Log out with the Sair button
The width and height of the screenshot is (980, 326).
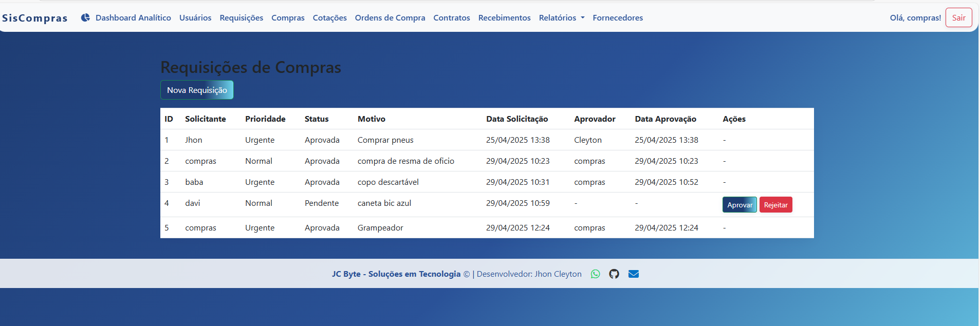[x=958, y=18]
